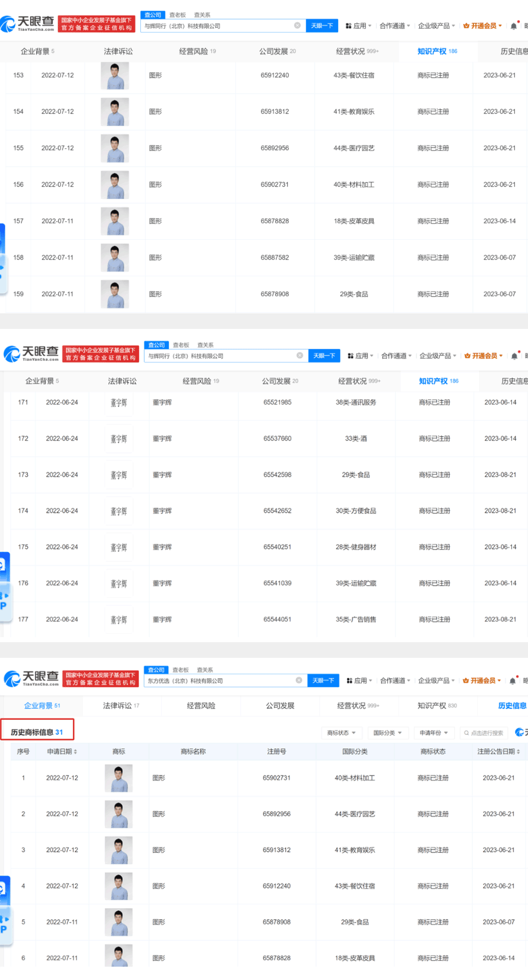Expand the 申请年份 filter dropdown

pos(433,733)
